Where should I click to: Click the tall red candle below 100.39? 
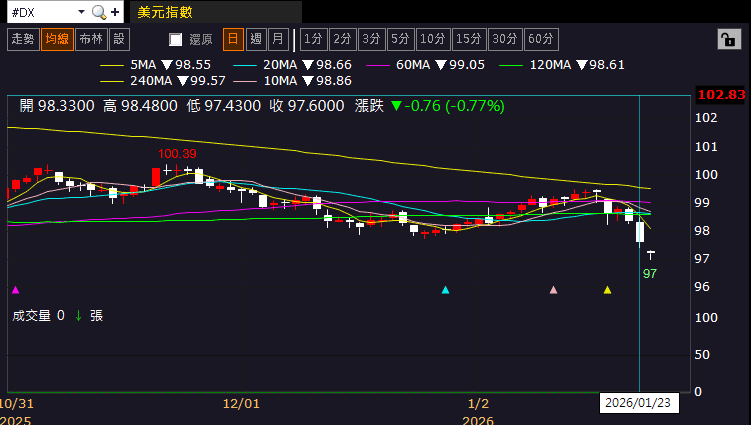tap(156, 177)
